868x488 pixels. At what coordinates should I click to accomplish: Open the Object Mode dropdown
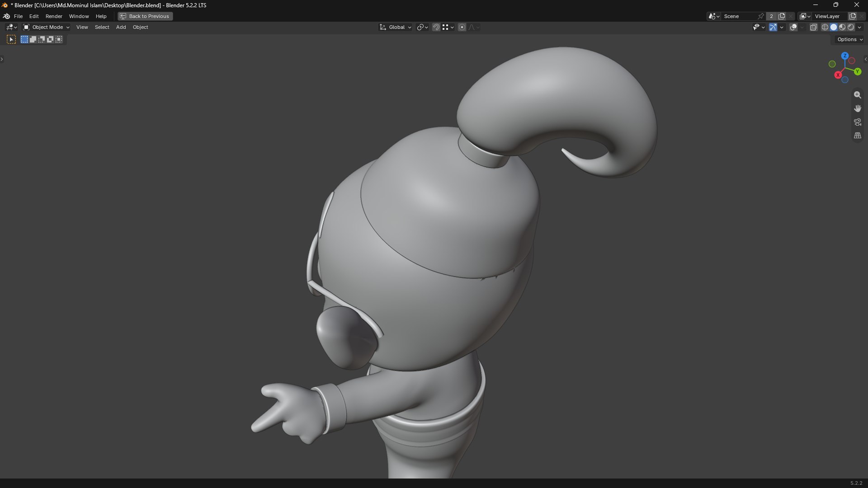pyautogui.click(x=46, y=27)
